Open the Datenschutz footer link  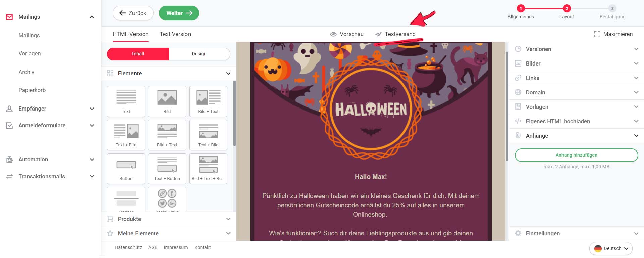[128, 247]
